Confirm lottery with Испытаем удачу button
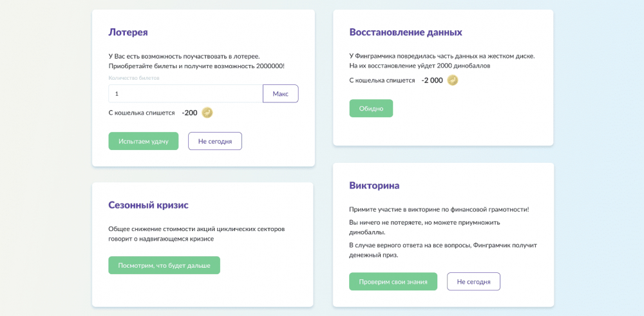This screenshot has width=644, height=316. tap(144, 141)
